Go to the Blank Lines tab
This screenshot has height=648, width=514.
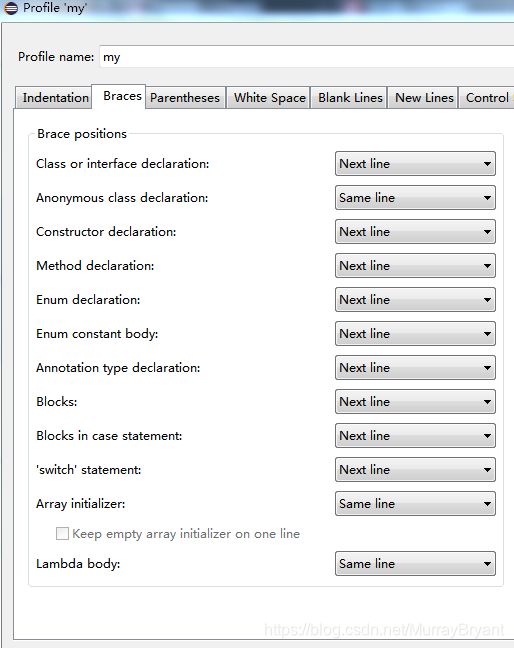tap(350, 98)
